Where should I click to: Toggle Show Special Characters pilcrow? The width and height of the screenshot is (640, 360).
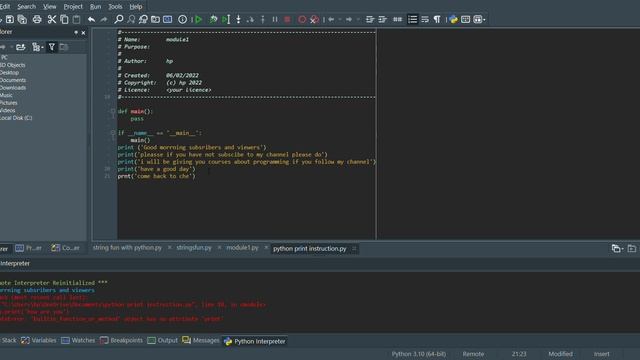pos(437,19)
